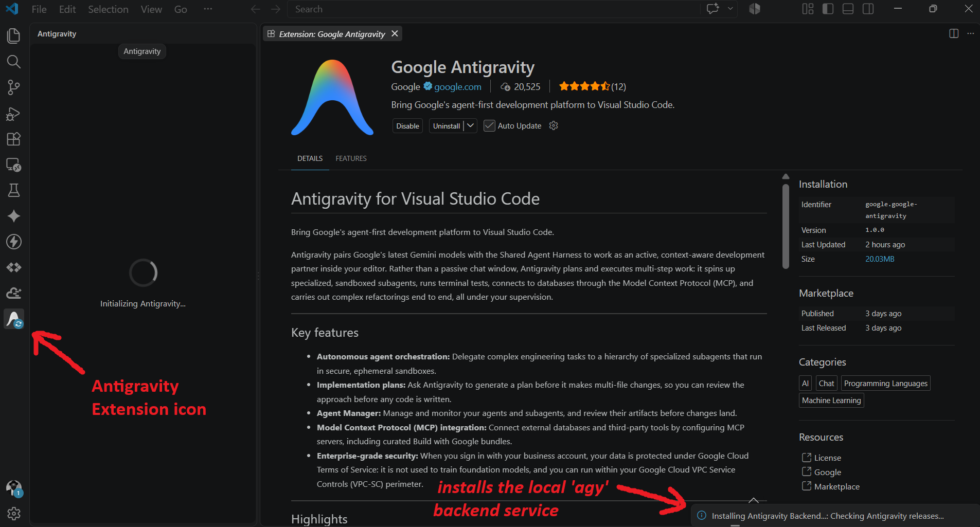Disable the Google Antigravity extension

407,126
